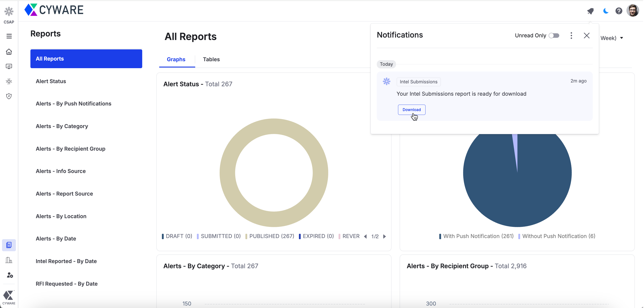This screenshot has width=644, height=308.
Task: Select All Reports in the sidebar
Action: pyautogui.click(x=86, y=59)
